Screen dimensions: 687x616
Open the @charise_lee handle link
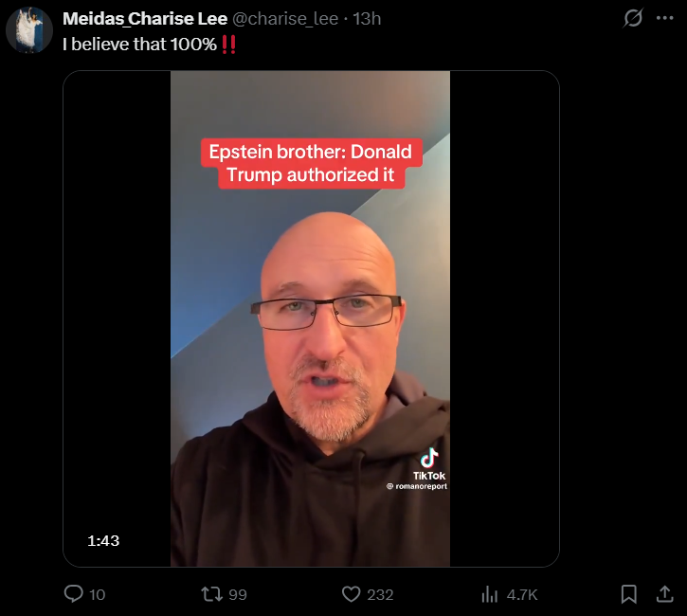(x=285, y=19)
